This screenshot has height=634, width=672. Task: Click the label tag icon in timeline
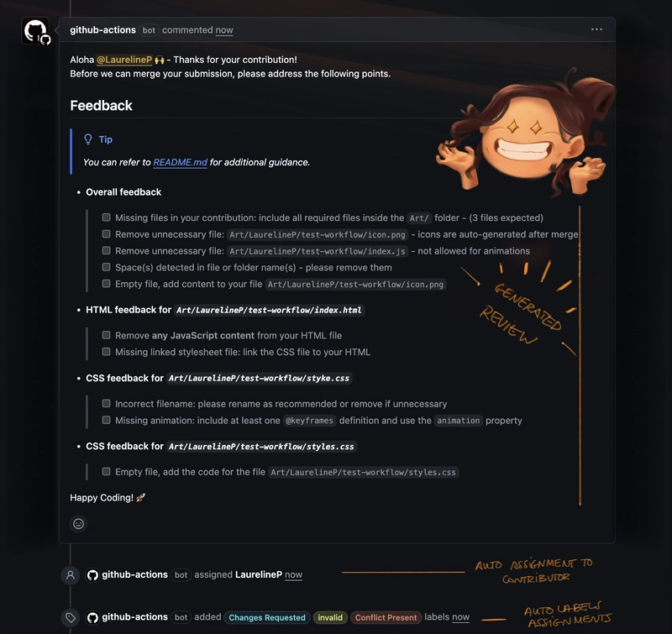pos(71,617)
